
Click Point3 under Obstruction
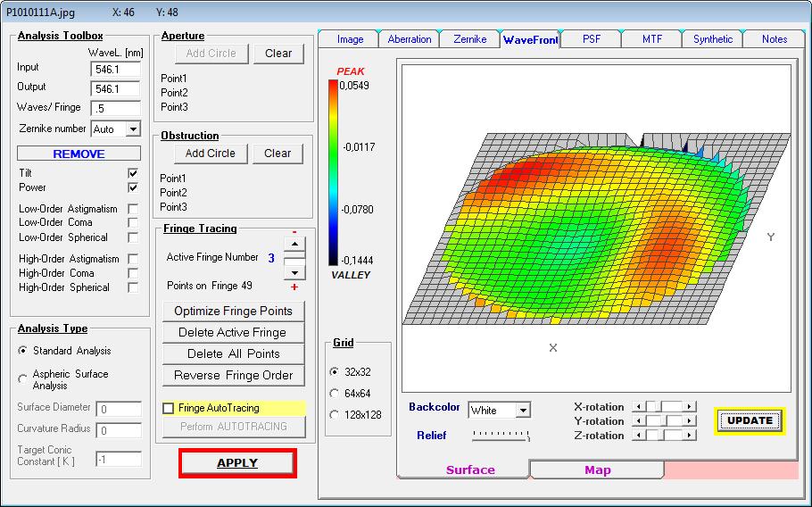point(173,207)
